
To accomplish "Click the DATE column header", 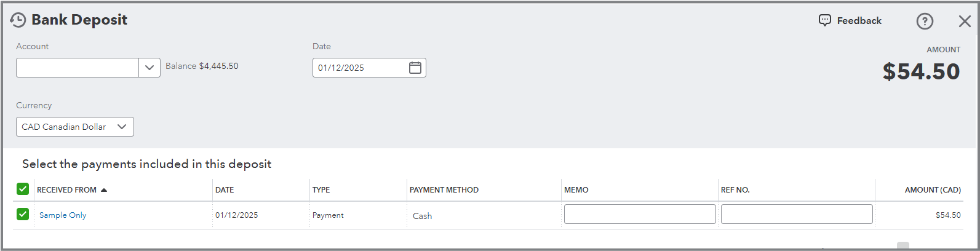I will (x=225, y=190).
